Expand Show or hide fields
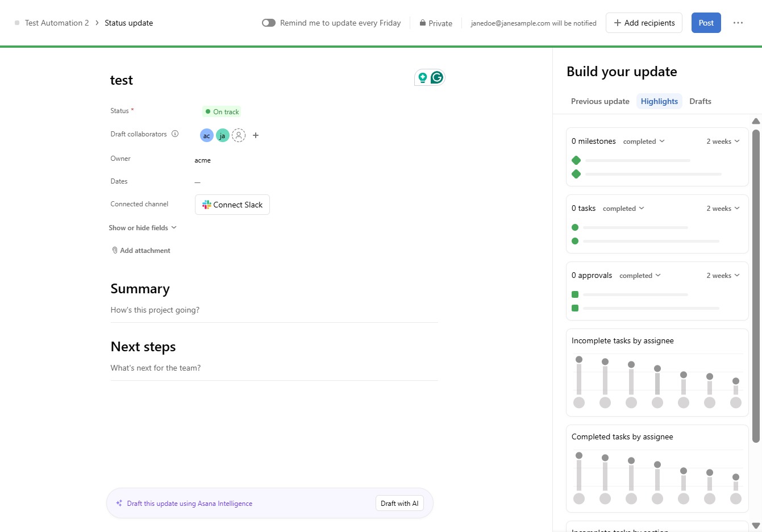The image size is (762, 532). (143, 228)
